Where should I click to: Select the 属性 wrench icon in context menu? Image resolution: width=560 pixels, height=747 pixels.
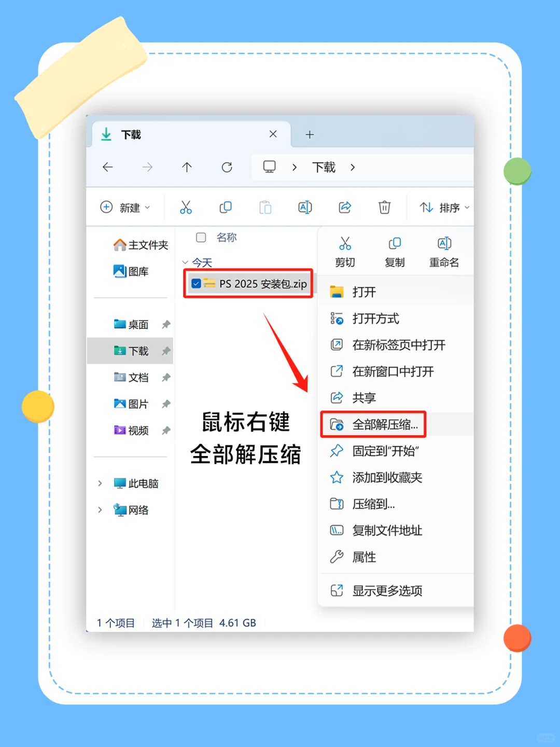pyautogui.click(x=337, y=557)
